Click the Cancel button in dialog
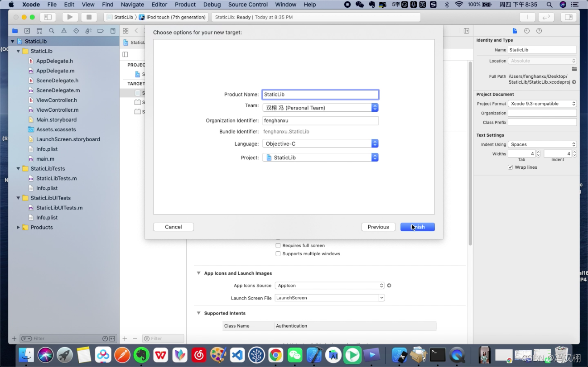Image resolution: width=588 pixels, height=367 pixels. (174, 227)
